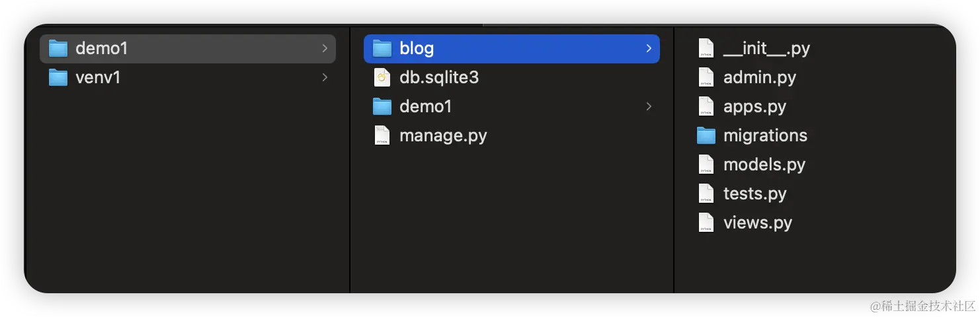Expand top-level demo1 chevron in first column

(325, 49)
